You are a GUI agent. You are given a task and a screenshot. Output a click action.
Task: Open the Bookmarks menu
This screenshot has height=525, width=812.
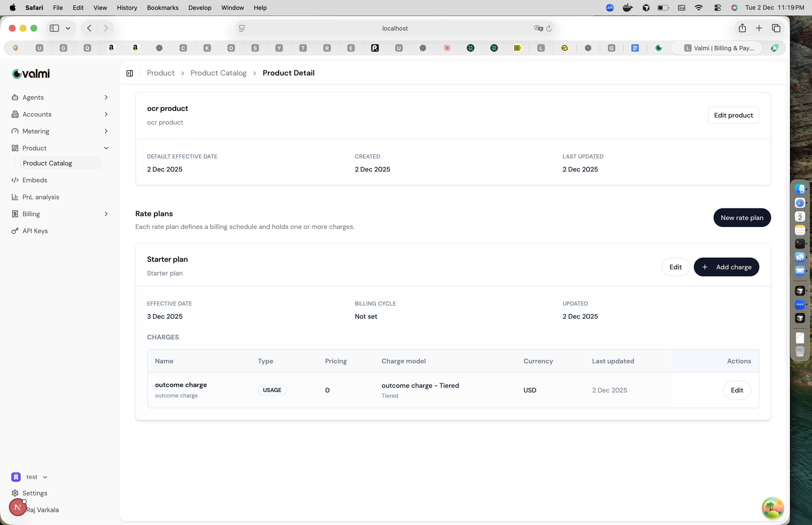pyautogui.click(x=163, y=8)
